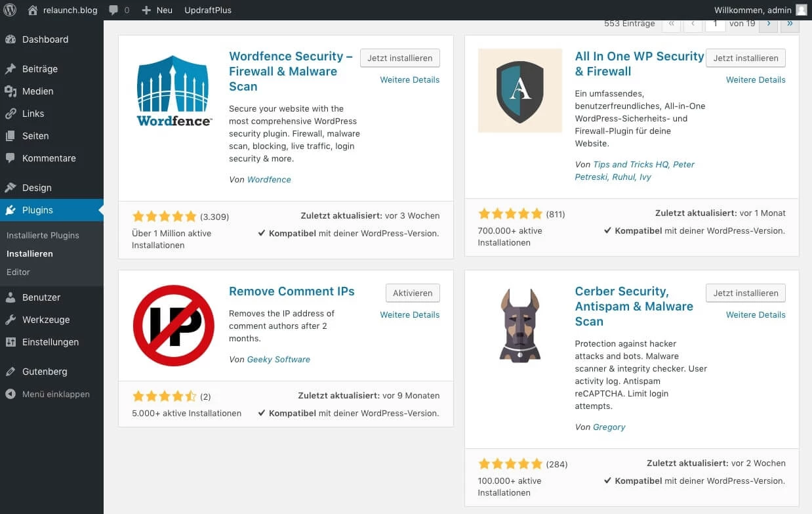Select the Plugins plug icon
This screenshot has height=514, width=812.
[13, 210]
